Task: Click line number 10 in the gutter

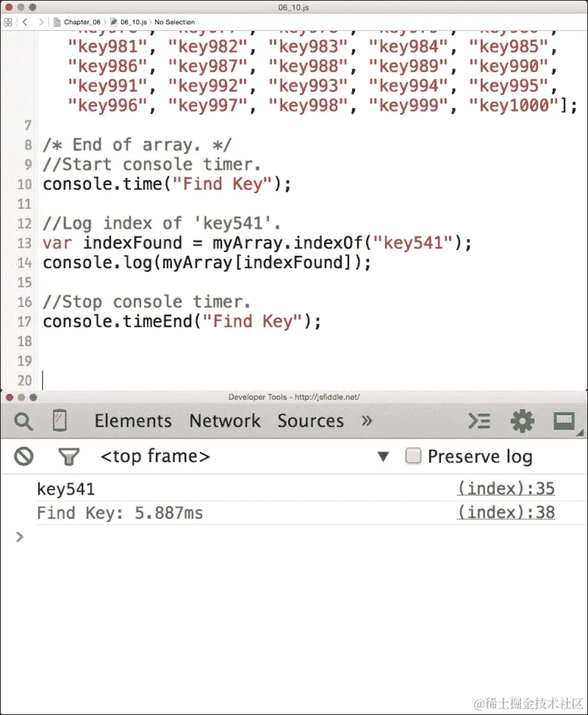Action: coord(25,184)
